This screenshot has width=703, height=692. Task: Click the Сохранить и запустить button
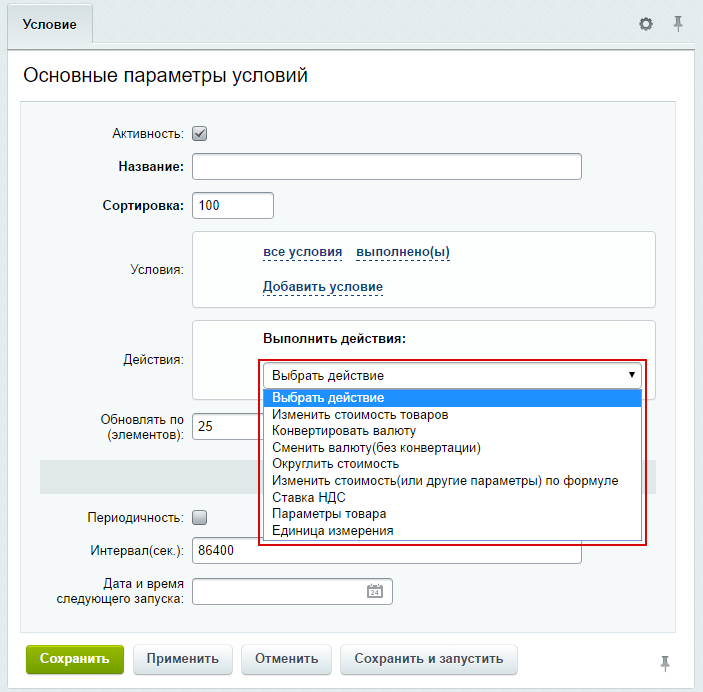[428, 659]
